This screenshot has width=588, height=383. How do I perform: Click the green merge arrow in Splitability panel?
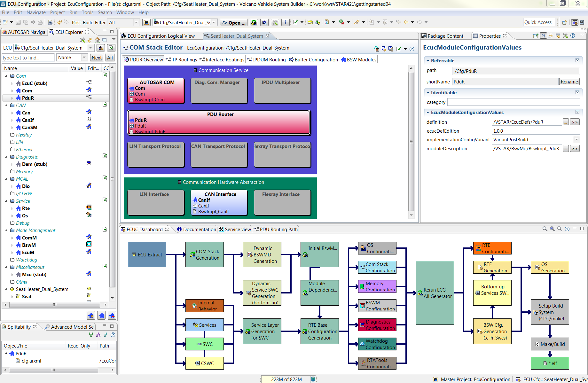(91, 335)
